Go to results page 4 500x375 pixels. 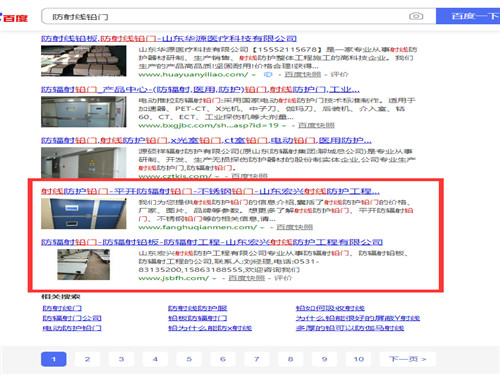[155, 359]
